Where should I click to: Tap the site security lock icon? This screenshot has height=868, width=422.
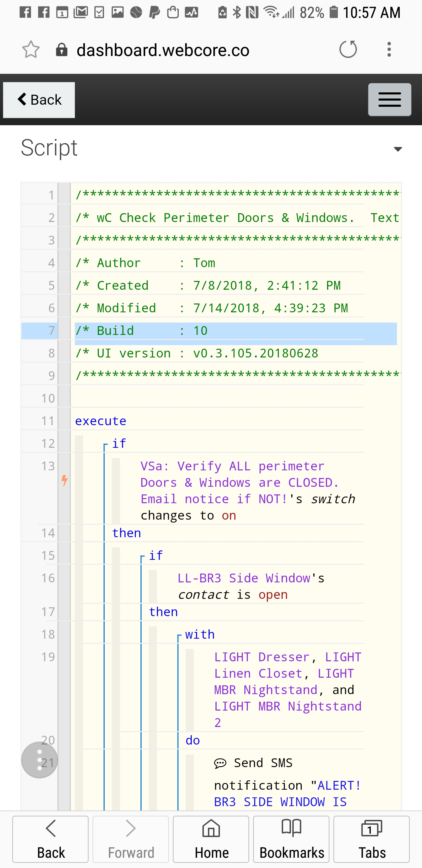[x=62, y=50]
